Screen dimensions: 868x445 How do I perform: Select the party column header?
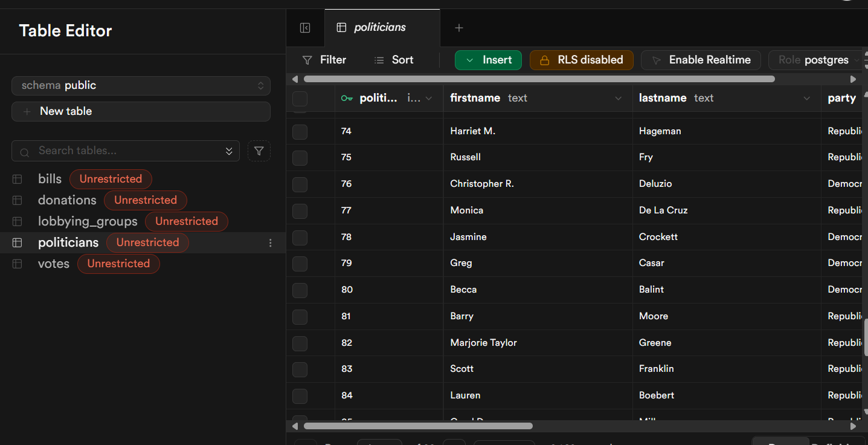(842, 99)
